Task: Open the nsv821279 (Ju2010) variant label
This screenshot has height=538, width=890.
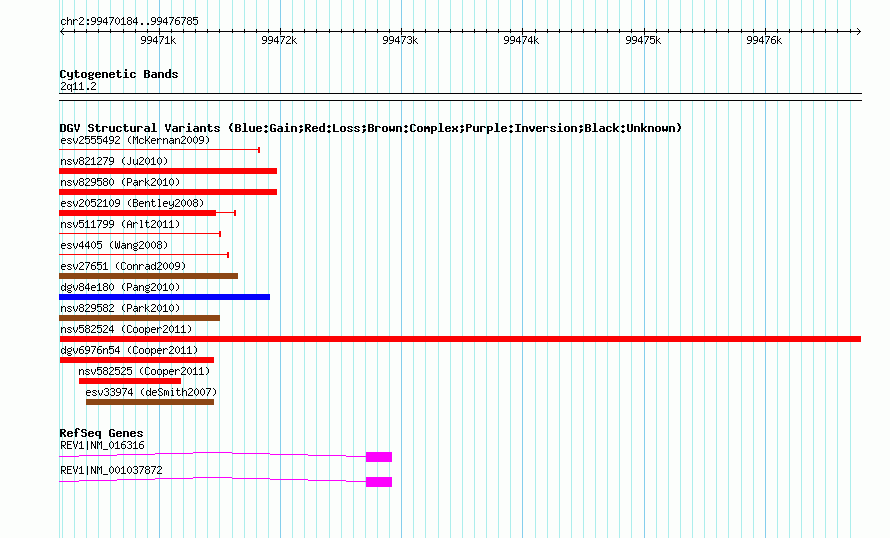Action: [114, 161]
